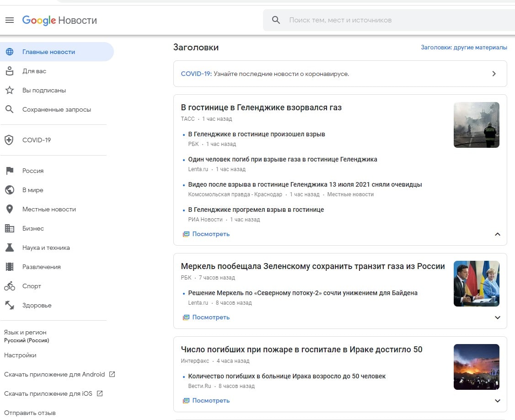Open РБК article about Геленджик hotel explosion

coord(257,134)
